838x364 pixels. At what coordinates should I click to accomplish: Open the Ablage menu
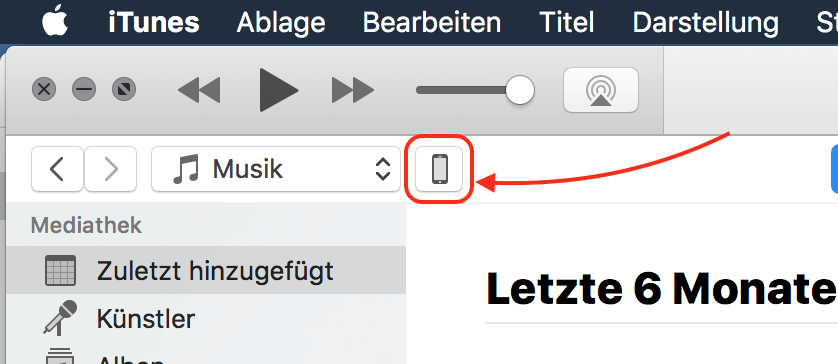click(x=281, y=23)
